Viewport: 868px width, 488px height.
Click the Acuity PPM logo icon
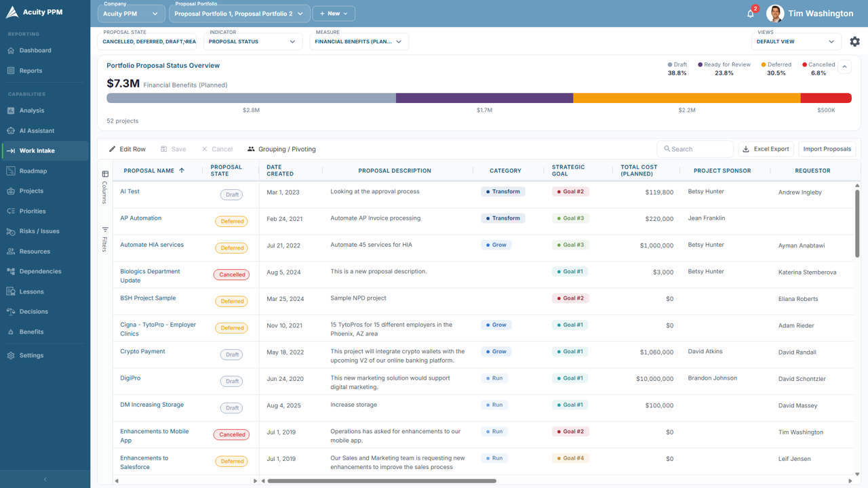coord(12,13)
